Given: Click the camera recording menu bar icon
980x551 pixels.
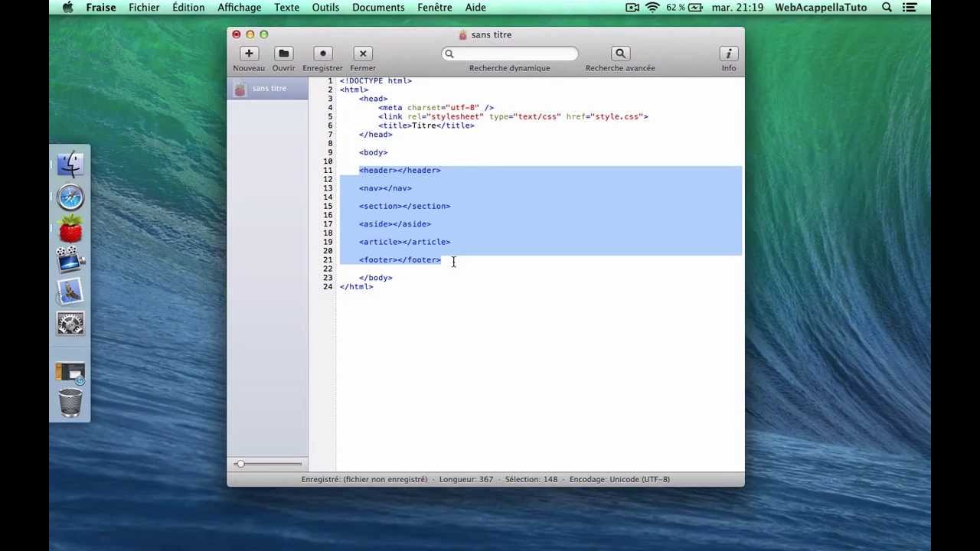Looking at the screenshot, I should coord(632,8).
